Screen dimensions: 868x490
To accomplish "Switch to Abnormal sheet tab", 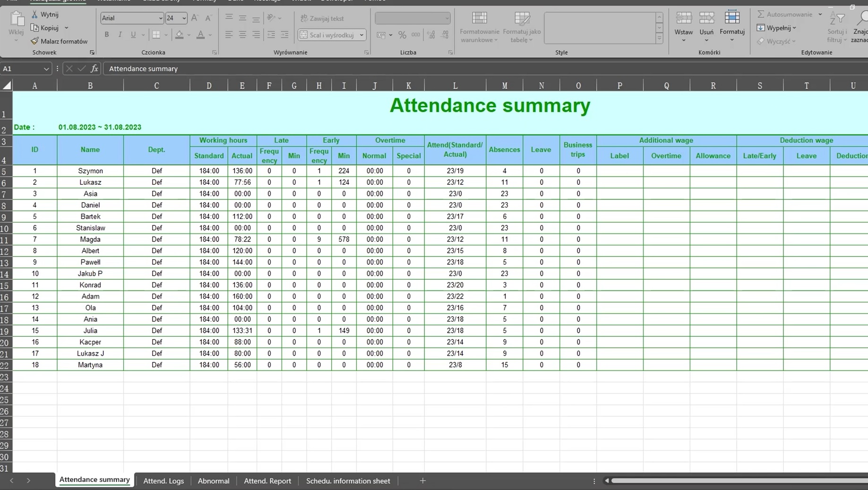I will tap(214, 481).
